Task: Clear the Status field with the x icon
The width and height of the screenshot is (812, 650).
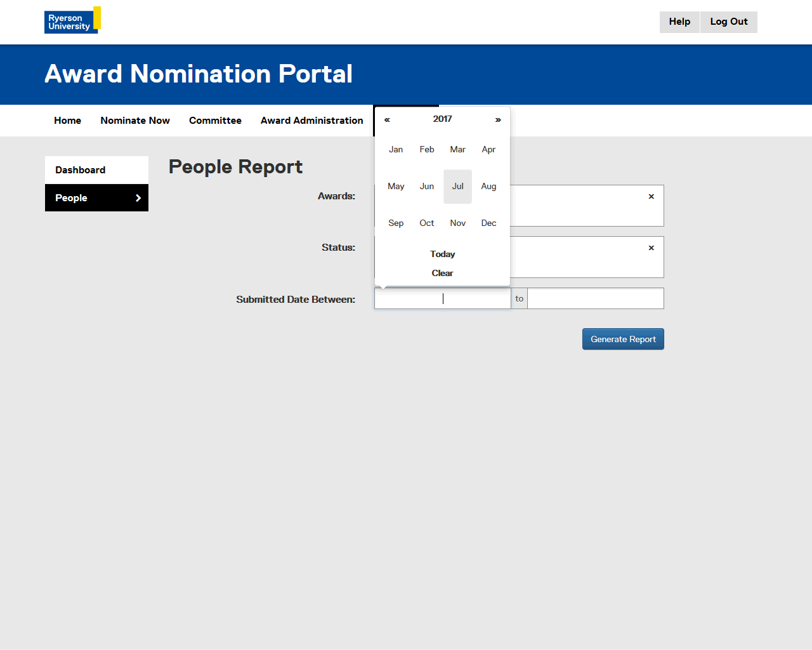Action: (x=651, y=248)
